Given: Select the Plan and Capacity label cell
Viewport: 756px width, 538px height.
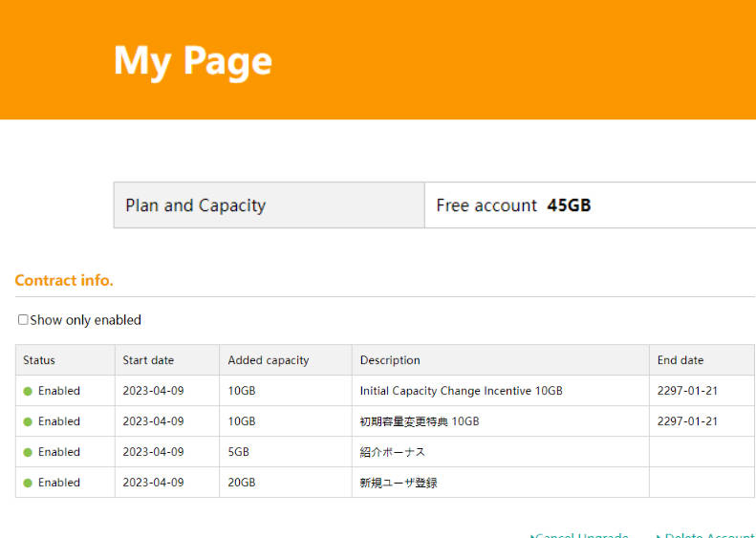Looking at the screenshot, I should click(196, 205).
